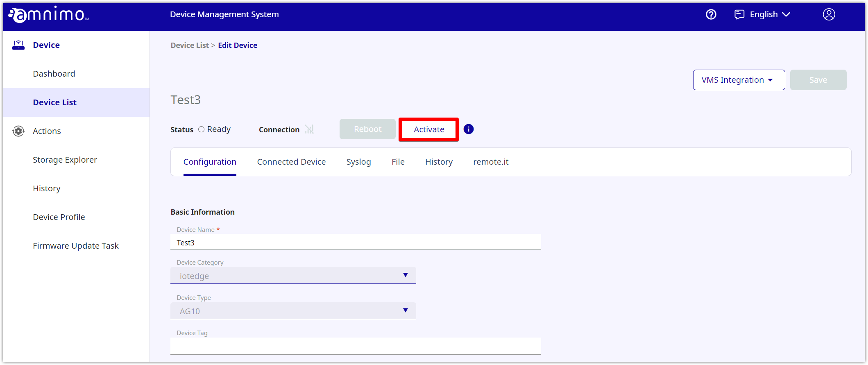Open the help question mark icon
Image resolution: width=868 pixels, height=365 pixels.
pyautogui.click(x=711, y=15)
